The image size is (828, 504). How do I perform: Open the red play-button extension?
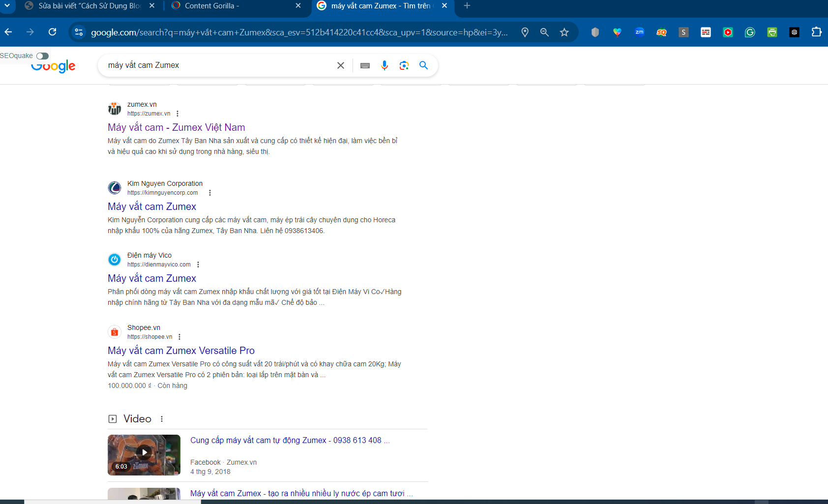point(728,32)
